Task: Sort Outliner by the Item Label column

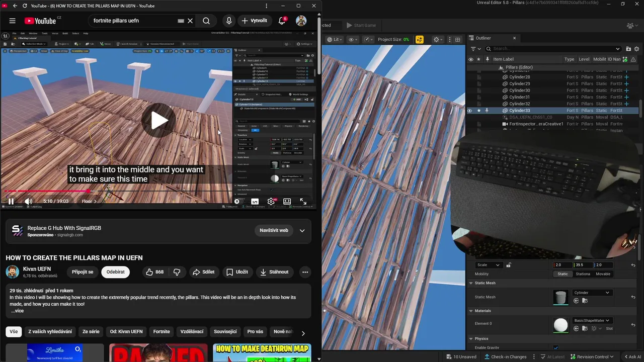Action: click(x=503, y=59)
